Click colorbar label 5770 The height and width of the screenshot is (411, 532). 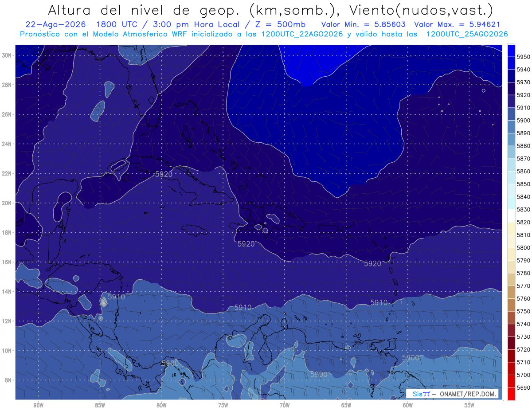point(524,286)
